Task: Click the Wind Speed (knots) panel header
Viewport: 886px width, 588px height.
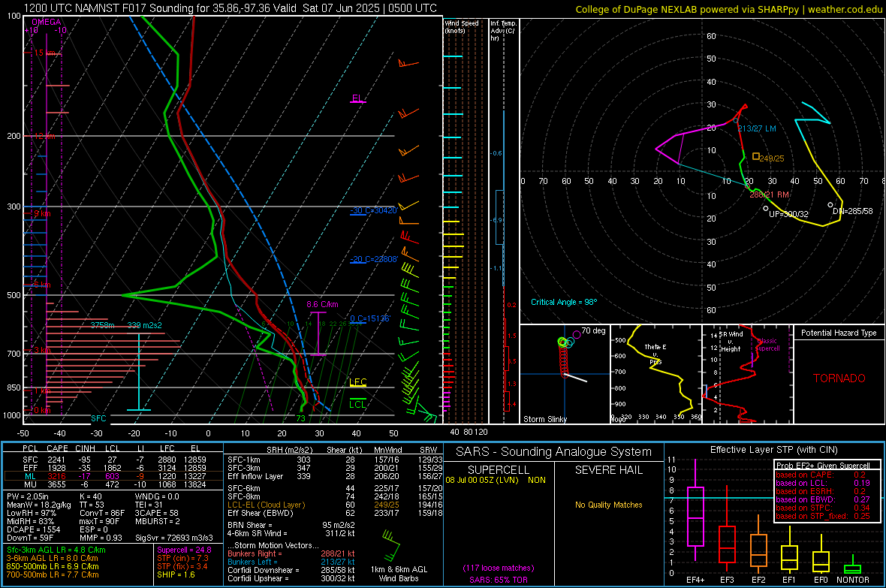Action: 462,26
